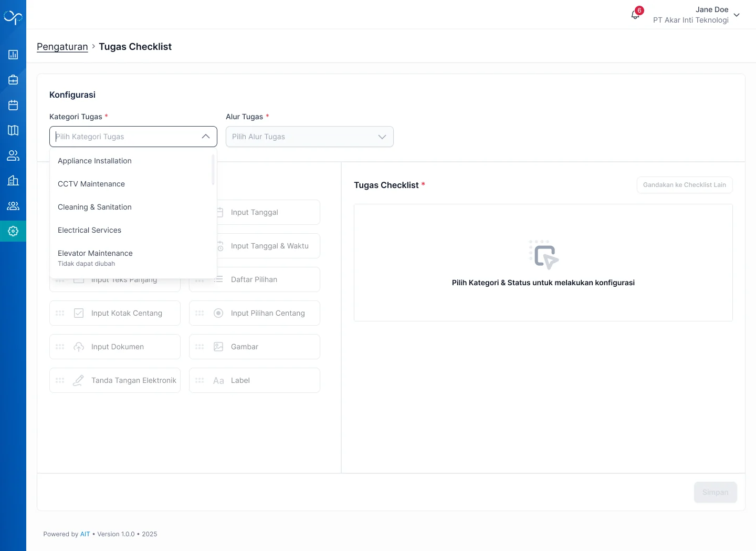
Task: Open the Pilih Alur Tugas dropdown
Action: click(310, 137)
